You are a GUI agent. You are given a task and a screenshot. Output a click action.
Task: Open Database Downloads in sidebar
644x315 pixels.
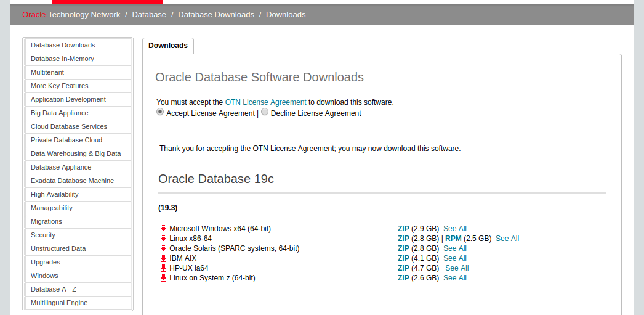(78, 45)
